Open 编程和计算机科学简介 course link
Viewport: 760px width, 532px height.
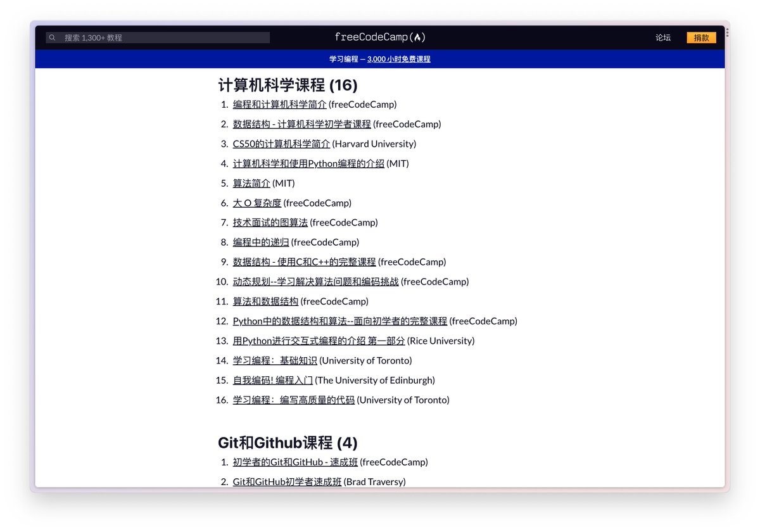[279, 104]
